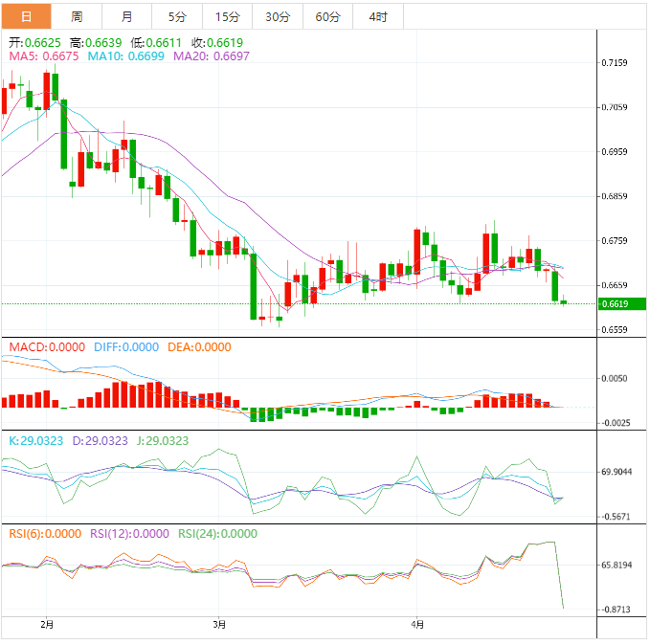
Task: Click the 3月 date axis marker
Action: coord(220,625)
